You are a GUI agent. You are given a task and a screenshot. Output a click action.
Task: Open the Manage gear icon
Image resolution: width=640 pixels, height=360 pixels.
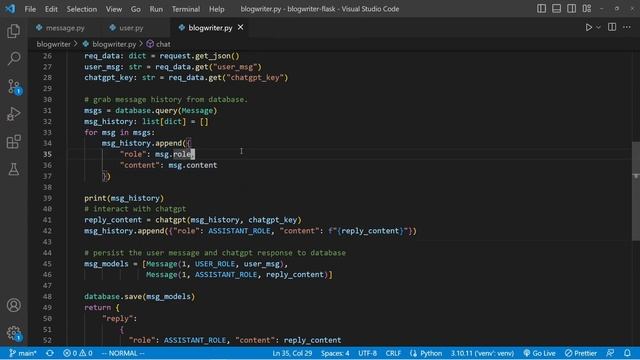(14, 333)
